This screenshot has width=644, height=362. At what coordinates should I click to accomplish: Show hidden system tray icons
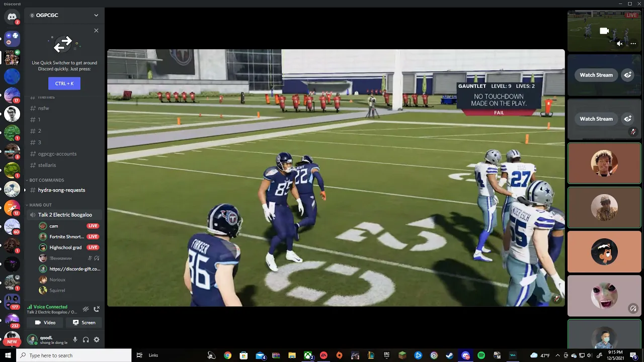pyautogui.click(x=557, y=355)
